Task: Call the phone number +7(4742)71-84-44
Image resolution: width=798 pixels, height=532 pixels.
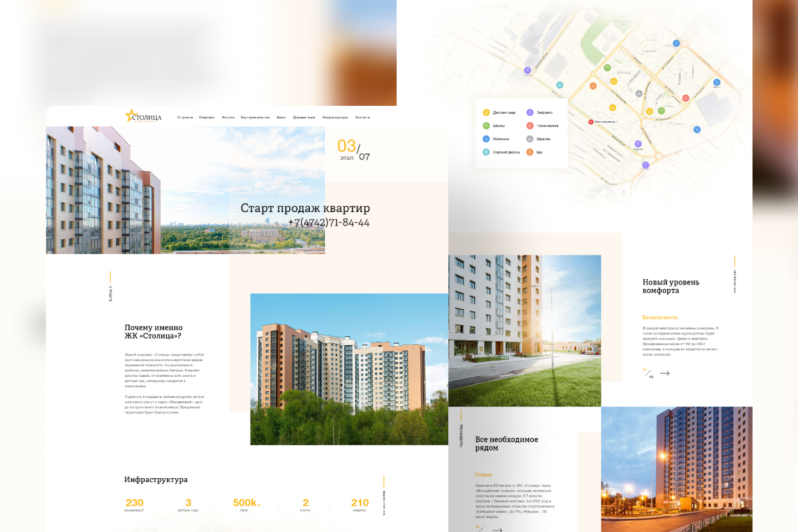Action: pos(329,223)
